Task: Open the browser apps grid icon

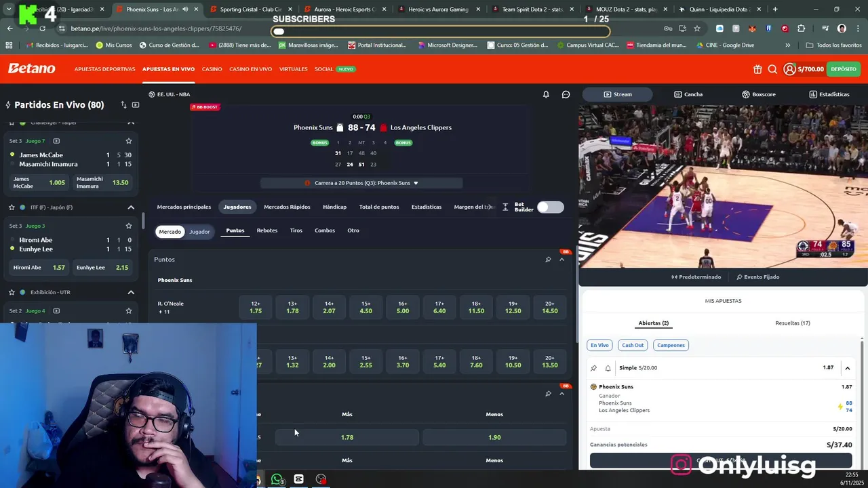Action: click(9, 45)
